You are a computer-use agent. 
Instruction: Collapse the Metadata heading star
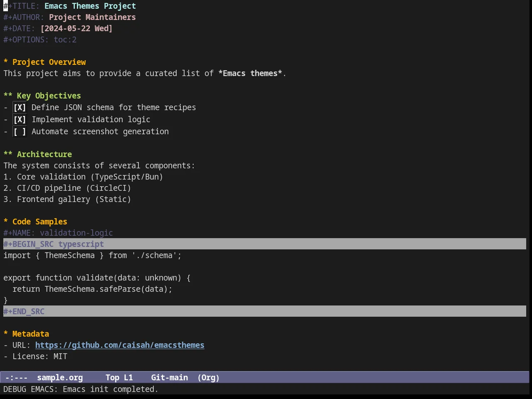coord(6,334)
